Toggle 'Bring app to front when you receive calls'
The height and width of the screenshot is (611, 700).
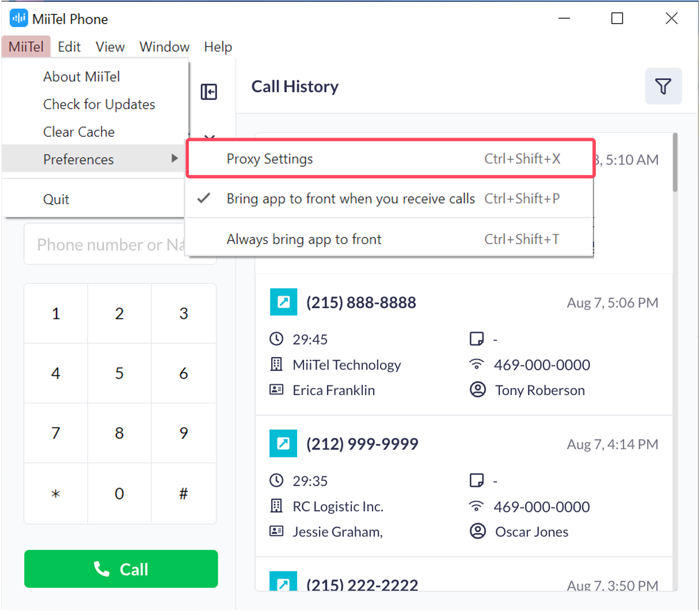pyautogui.click(x=389, y=198)
